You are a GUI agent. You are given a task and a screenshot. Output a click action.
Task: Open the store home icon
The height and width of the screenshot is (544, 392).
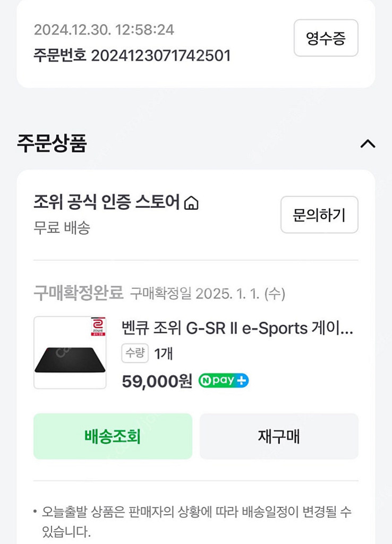[x=191, y=202]
